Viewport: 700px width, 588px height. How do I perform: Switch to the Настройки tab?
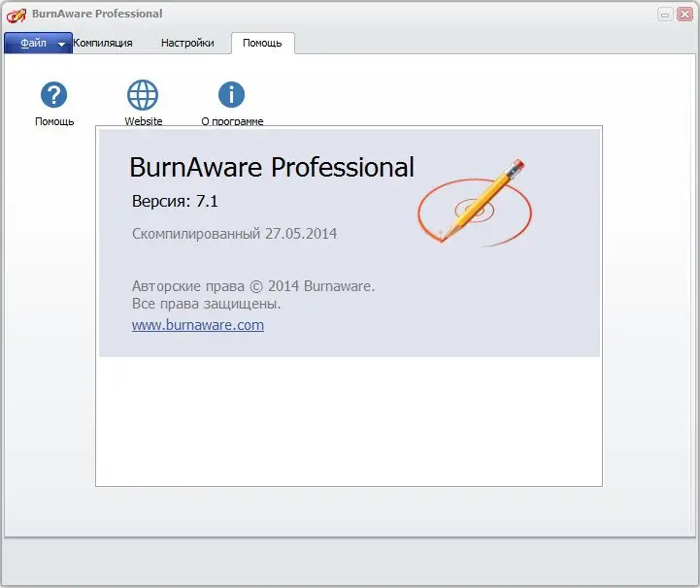click(x=187, y=43)
